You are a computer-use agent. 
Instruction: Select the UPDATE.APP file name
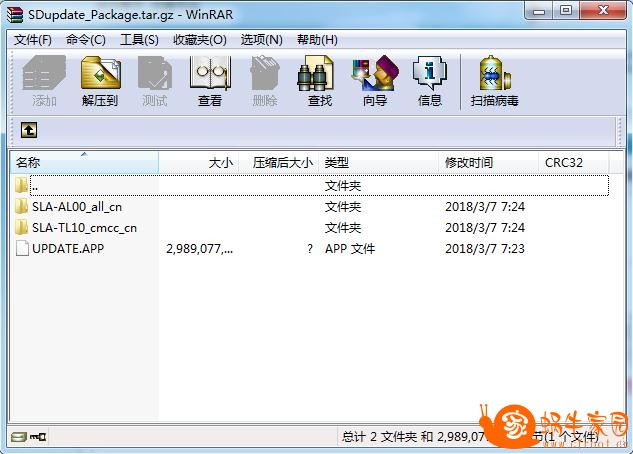click(68, 249)
